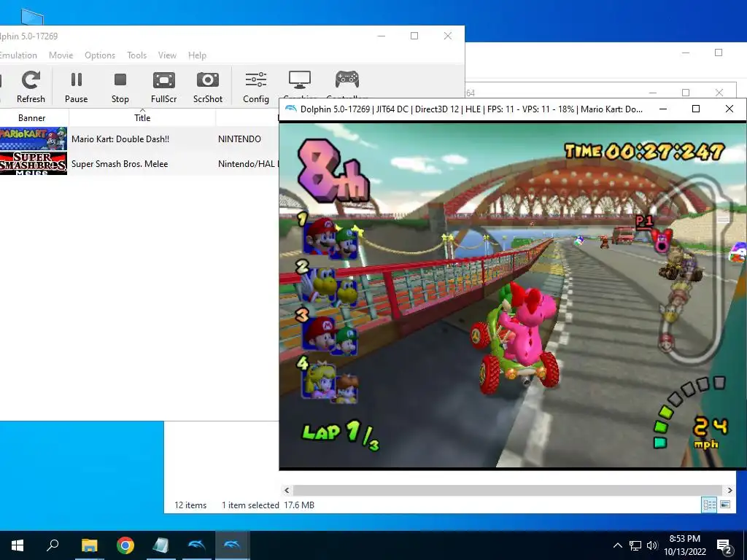Close the Mario Kart game window

[x=729, y=109]
